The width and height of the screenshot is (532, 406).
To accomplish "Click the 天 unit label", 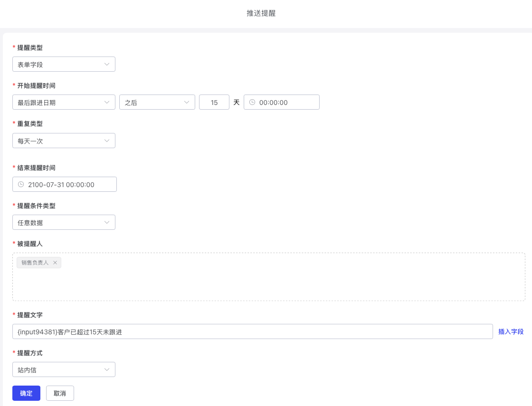I will click(x=237, y=102).
